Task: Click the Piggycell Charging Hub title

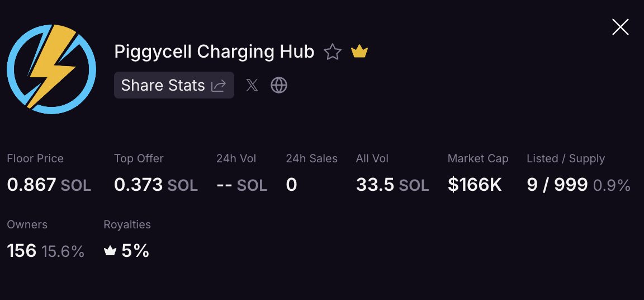Action: tap(214, 52)
